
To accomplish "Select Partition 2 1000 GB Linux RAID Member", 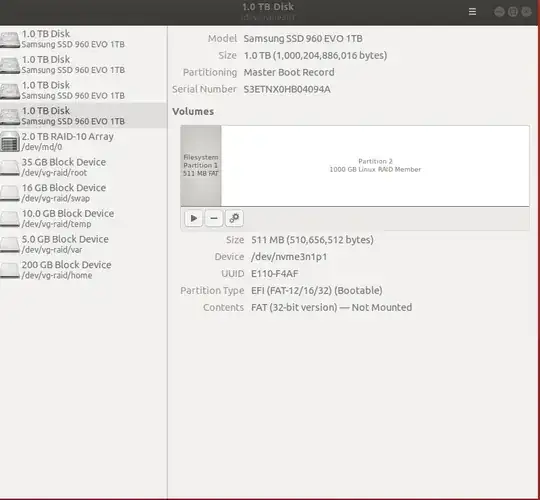I will tap(375, 166).
